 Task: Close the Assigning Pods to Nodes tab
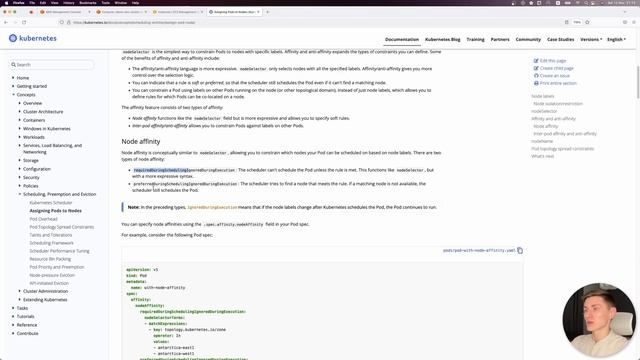point(258,12)
